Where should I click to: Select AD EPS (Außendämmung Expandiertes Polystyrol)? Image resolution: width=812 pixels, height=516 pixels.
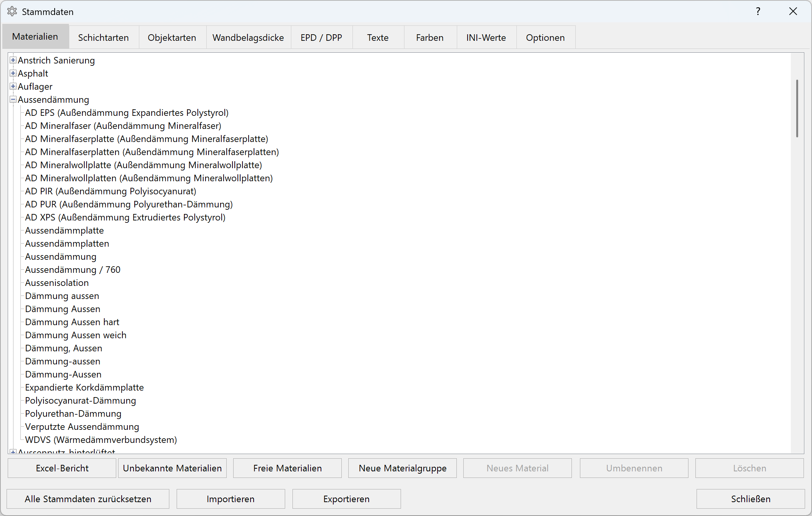click(x=127, y=113)
